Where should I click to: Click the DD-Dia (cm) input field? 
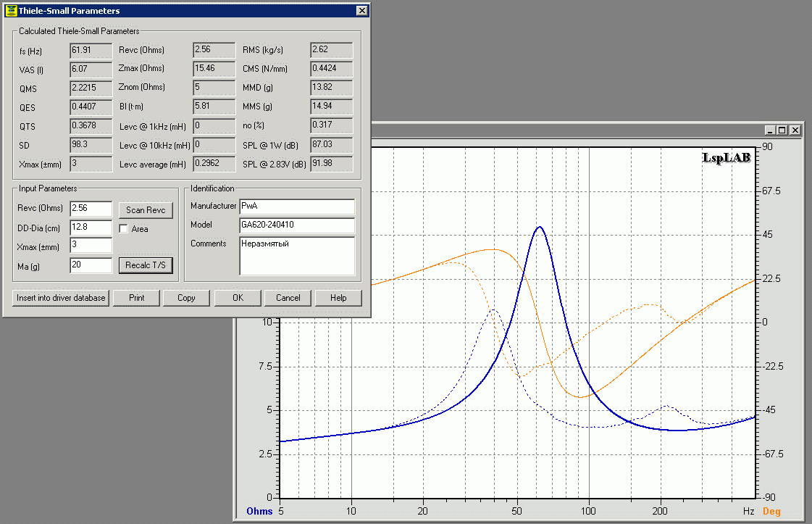[91, 228]
